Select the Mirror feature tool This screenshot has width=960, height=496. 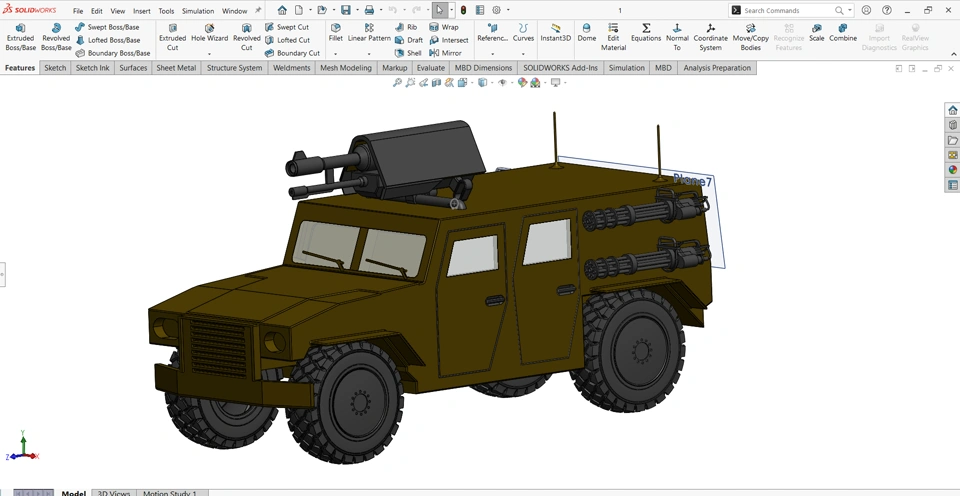coord(446,53)
